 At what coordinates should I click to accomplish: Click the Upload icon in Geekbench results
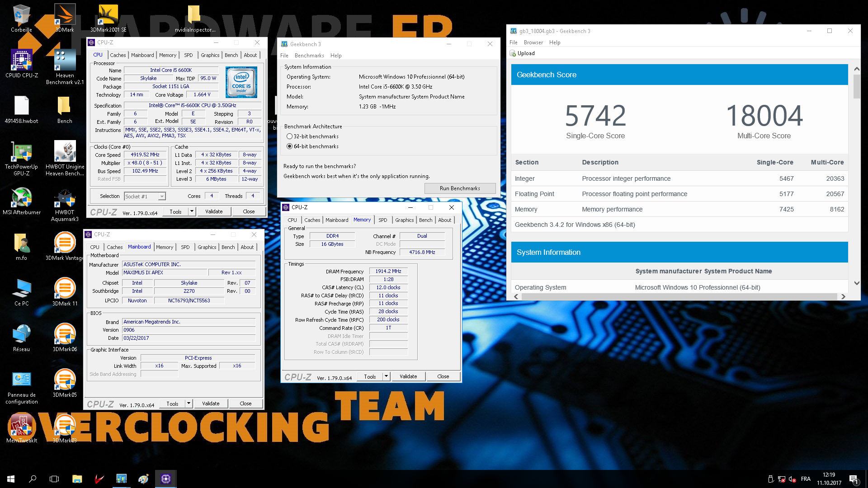click(513, 53)
